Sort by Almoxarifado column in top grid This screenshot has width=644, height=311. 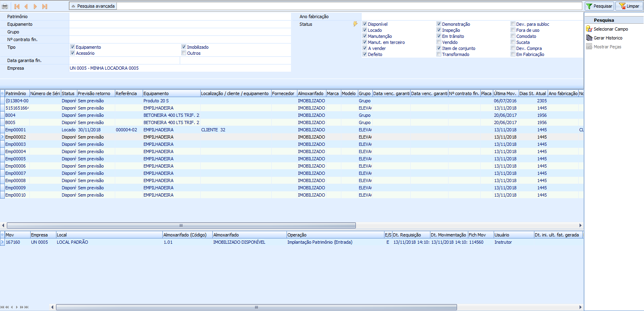[x=311, y=93]
